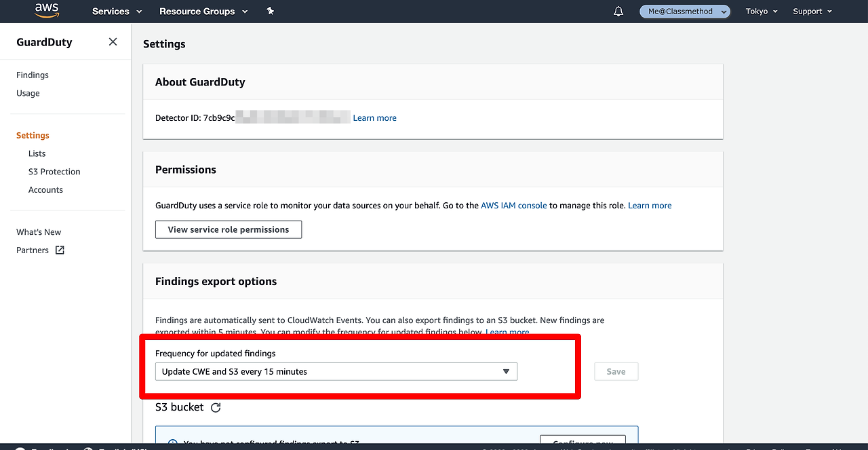Click the pin shortcuts icon

(x=271, y=12)
